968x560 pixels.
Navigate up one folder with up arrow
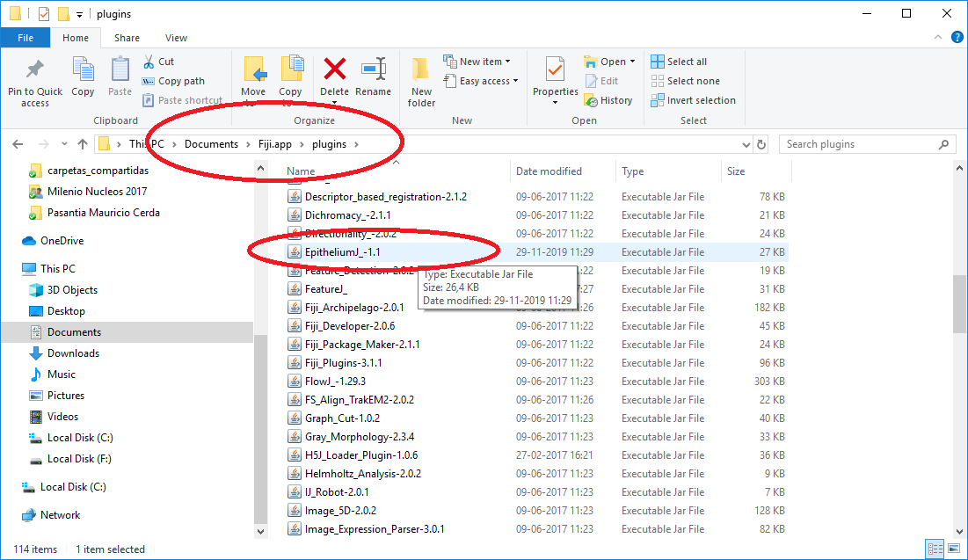[x=83, y=144]
